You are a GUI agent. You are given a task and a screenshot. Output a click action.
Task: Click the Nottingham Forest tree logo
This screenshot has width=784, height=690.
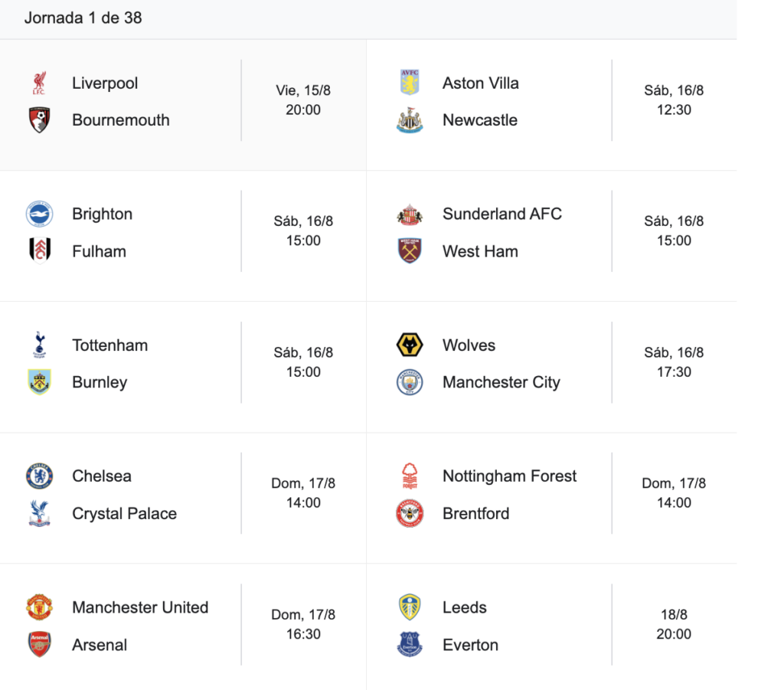tap(410, 476)
